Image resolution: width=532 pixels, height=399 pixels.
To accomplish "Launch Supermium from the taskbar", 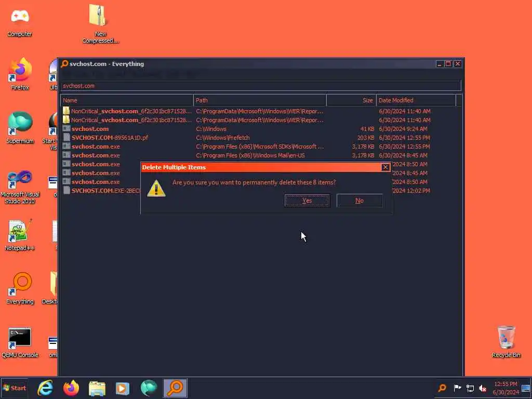I will pyautogui.click(x=149, y=388).
